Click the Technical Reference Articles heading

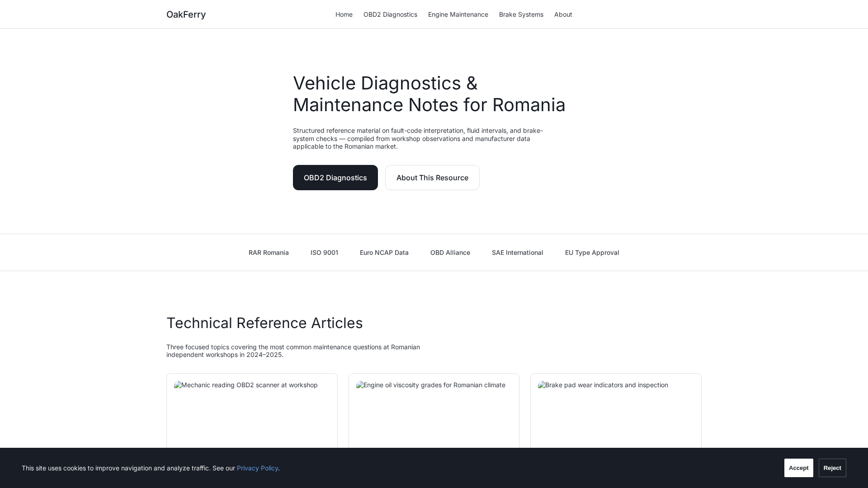coord(264,323)
